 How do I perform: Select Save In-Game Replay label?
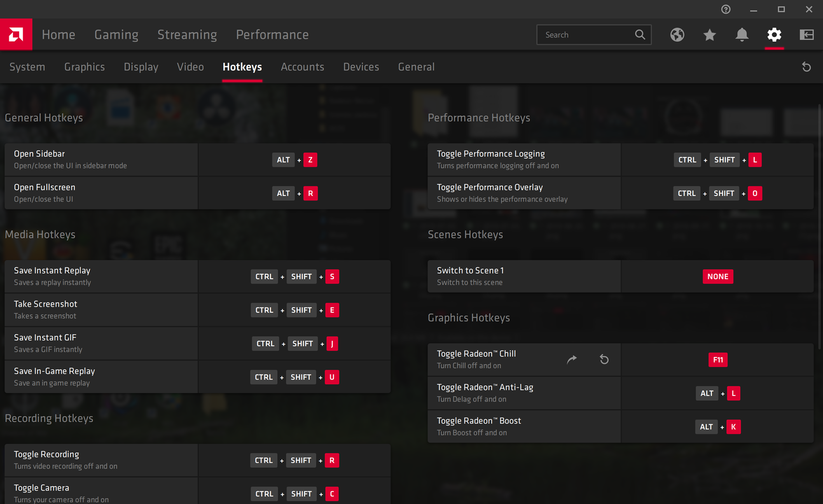pos(55,371)
